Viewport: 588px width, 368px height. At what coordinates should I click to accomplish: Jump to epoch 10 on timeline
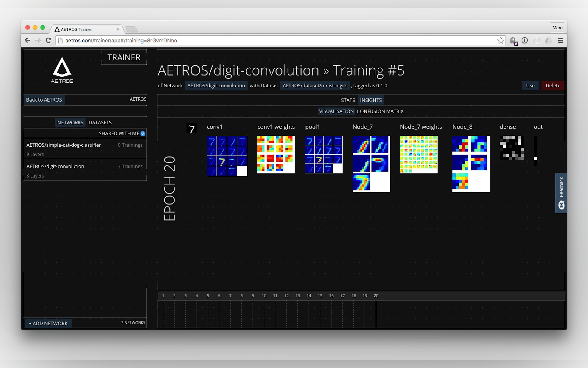(x=264, y=295)
